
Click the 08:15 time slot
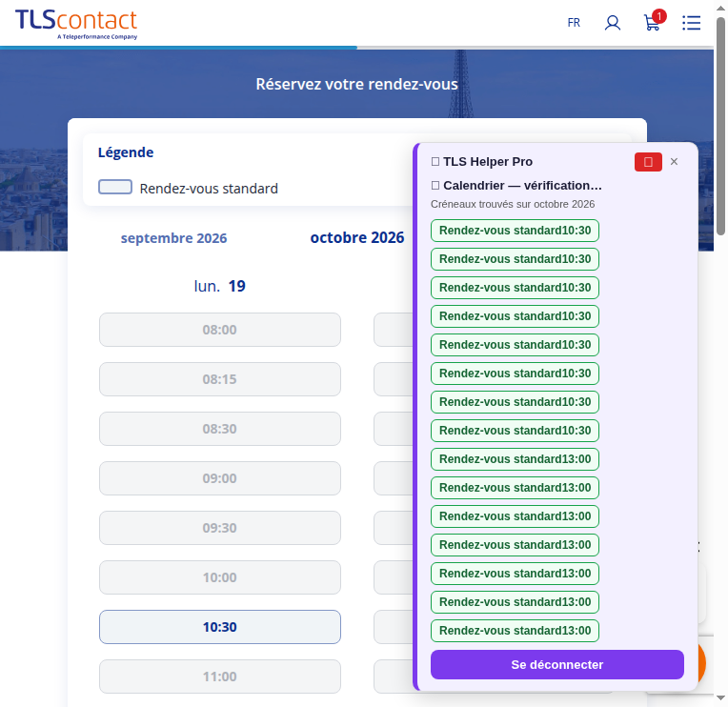[x=219, y=379]
